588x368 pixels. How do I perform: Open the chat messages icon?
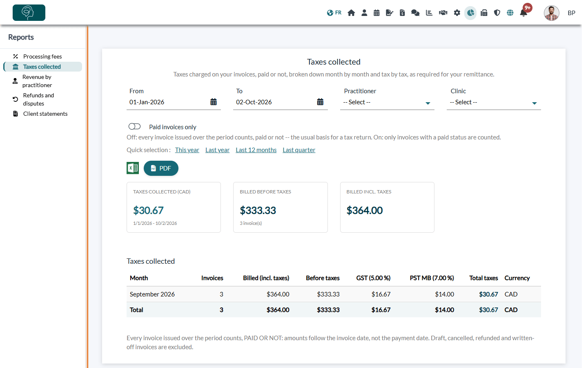pos(415,13)
